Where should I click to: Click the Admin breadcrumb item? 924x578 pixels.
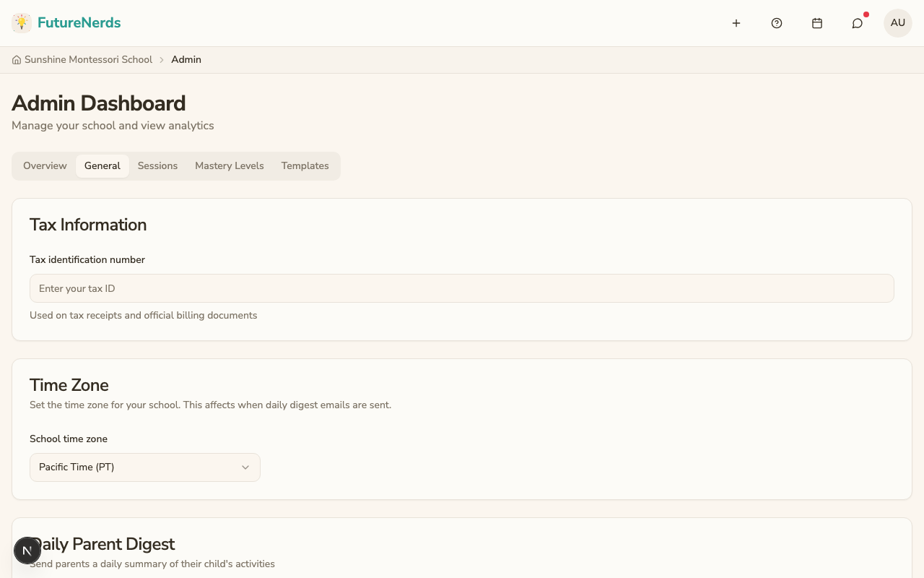click(x=186, y=60)
